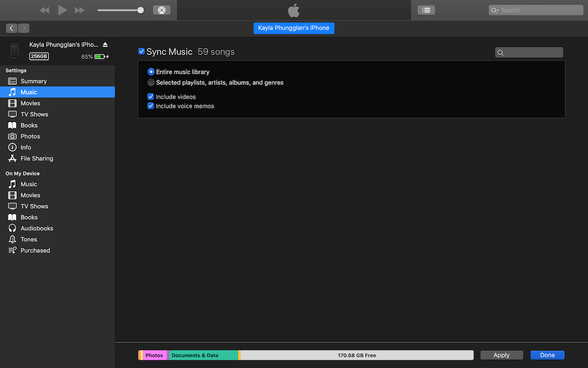Choose Selected playlists, artists, albums, and genres
This screenshot has width=588, height=368.
click(x=151, y=82)
